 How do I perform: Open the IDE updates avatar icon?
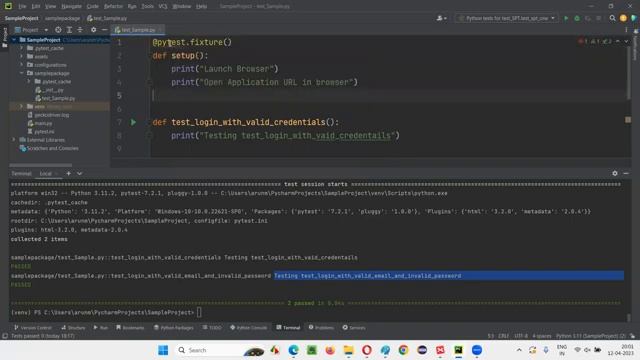[x=623, y=18]
